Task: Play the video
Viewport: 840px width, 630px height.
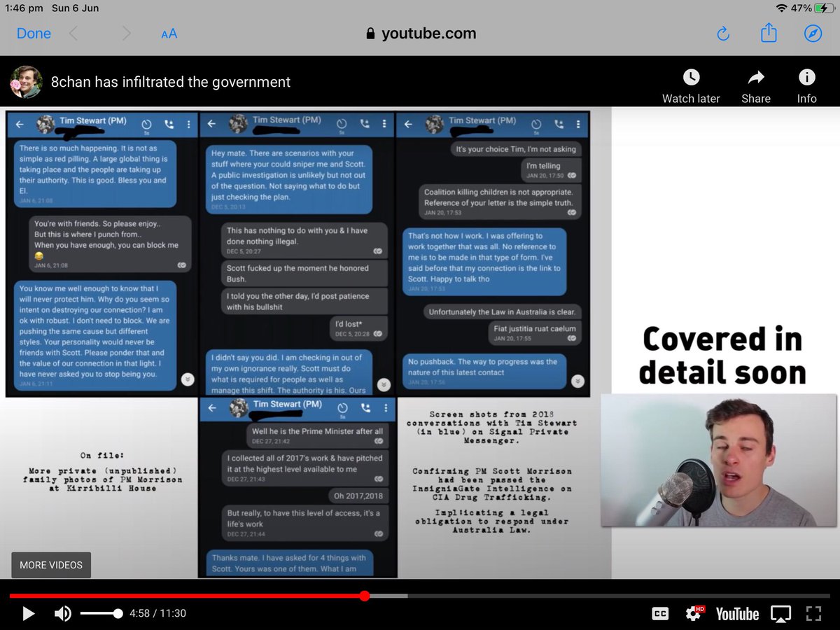Action: pos(29,614)
